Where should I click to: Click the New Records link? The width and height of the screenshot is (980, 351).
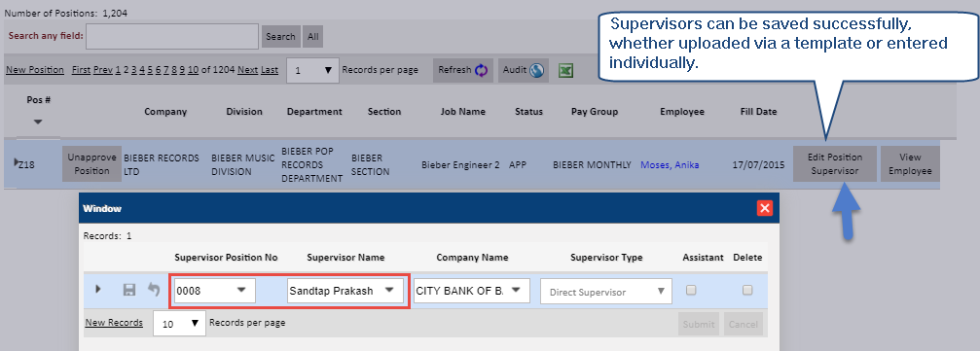tap(114, 323)
